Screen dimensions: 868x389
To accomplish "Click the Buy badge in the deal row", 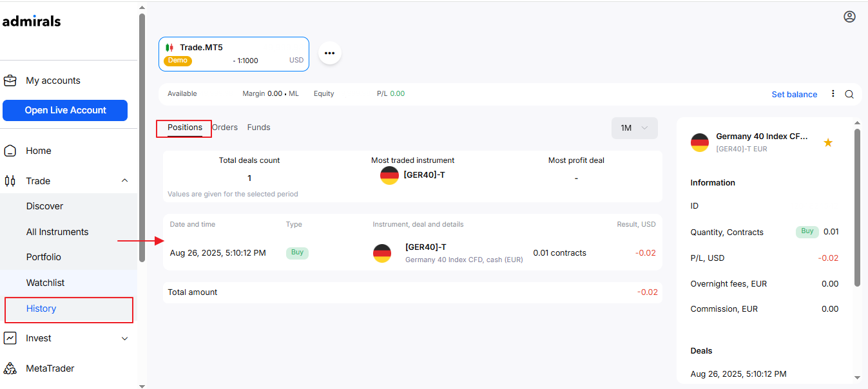I will (x=297, y=252).
